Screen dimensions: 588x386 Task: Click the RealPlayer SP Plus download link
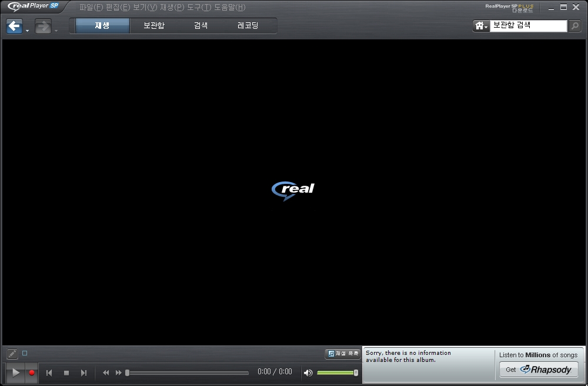click(509, 8)
